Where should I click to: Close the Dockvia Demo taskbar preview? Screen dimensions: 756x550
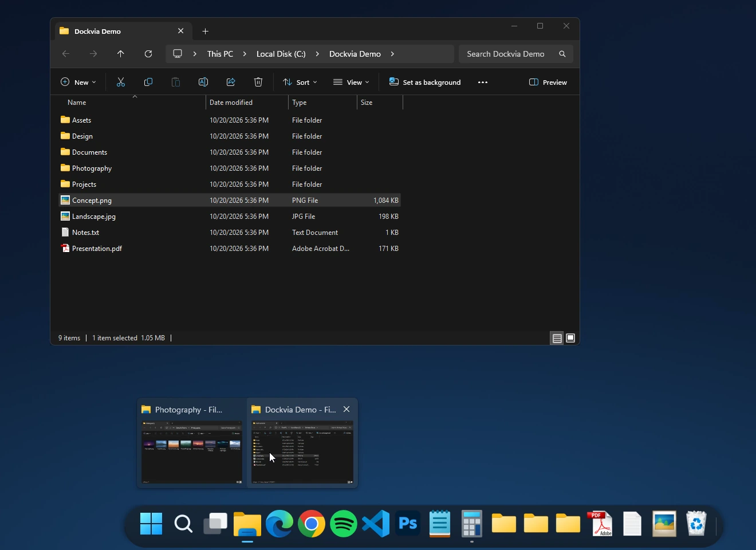click(346, 409)
